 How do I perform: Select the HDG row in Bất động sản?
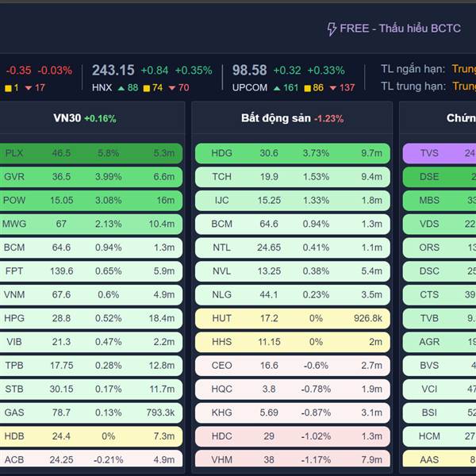(292, 153)
